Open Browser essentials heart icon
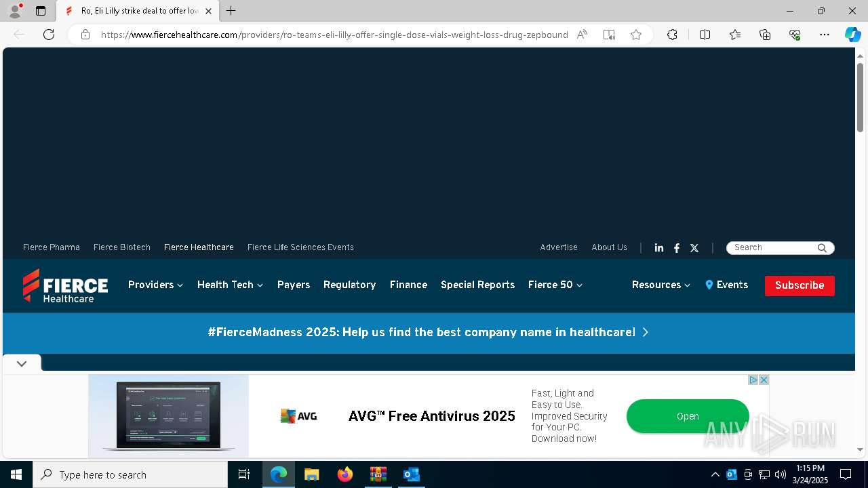This screenshot has width=868, height=488. (795, 35)
